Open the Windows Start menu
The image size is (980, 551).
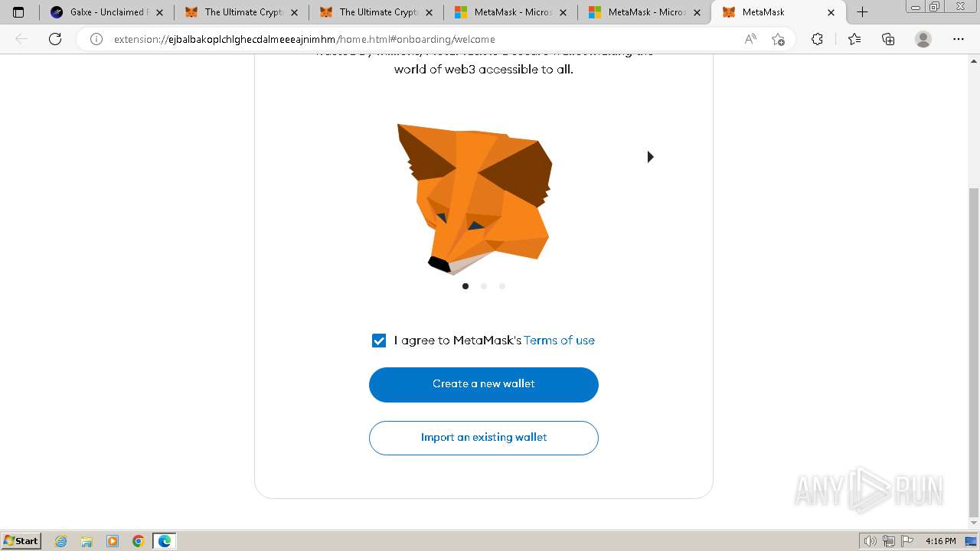pos(21,541)
